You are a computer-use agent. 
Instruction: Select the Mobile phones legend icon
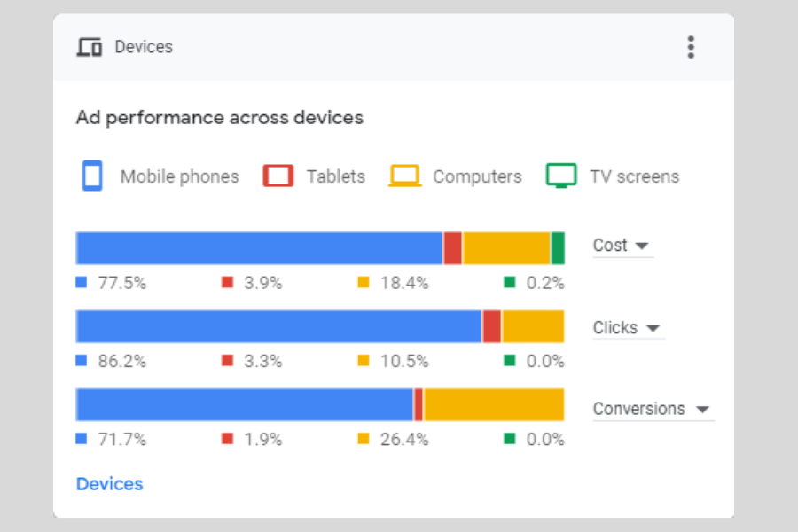(x=92, y=176)
